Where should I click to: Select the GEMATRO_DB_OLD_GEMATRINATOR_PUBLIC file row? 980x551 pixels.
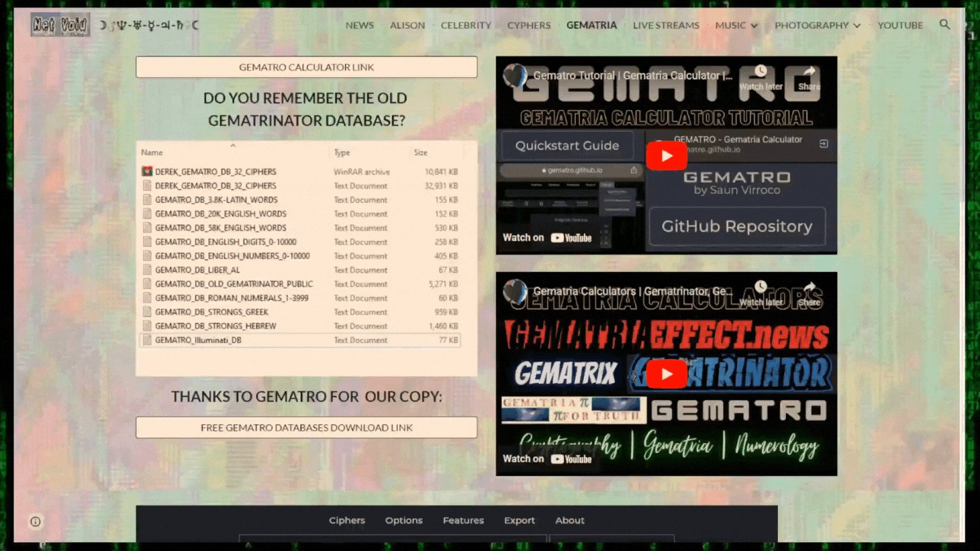[300, 284]
